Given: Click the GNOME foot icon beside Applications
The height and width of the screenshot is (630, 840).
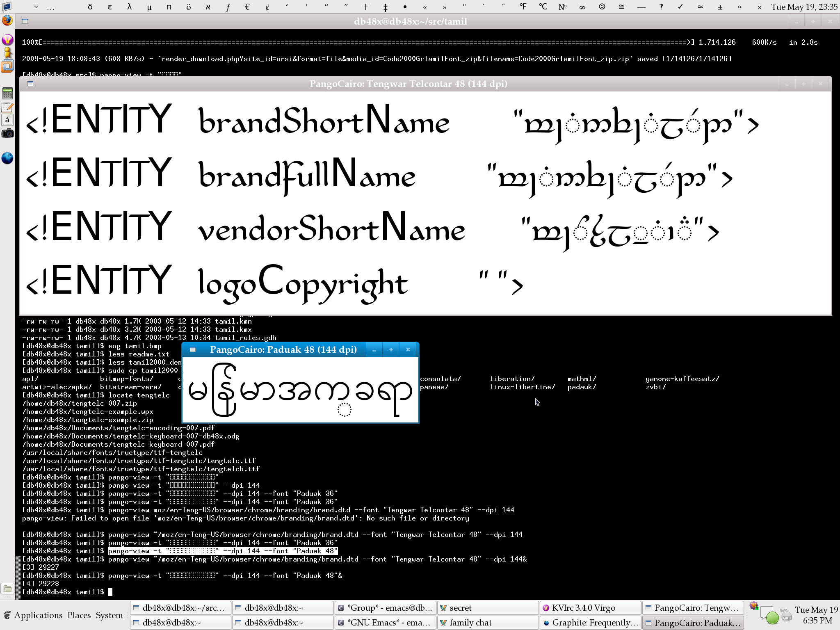Looking at the screenshot, I should pyautogui.click(x=7, y=615).
